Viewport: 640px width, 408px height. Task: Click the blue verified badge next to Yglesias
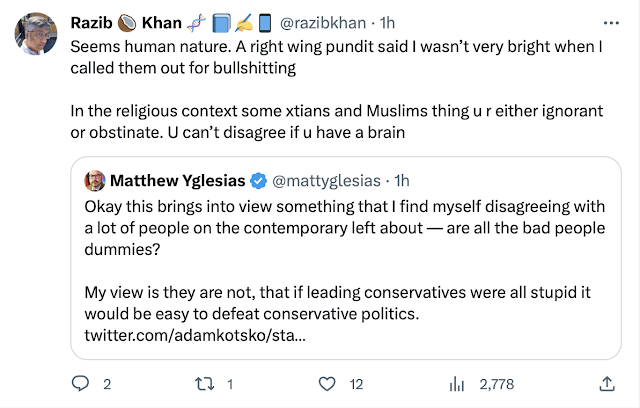coord(258,181)
